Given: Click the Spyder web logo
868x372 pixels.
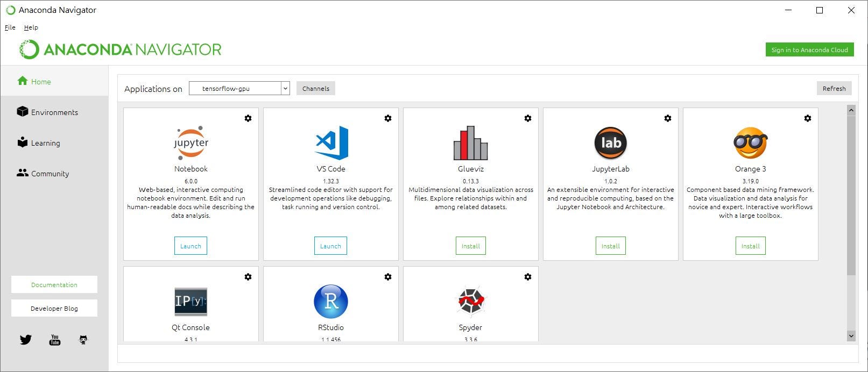Looking at the screenshot, I should [x=471, y=302].
